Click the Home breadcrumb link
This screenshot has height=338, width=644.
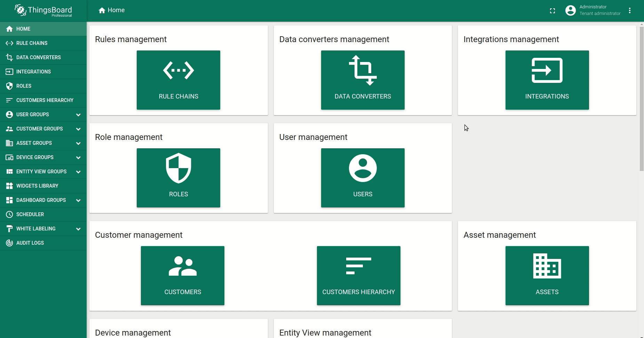click(x=112, y=10)
